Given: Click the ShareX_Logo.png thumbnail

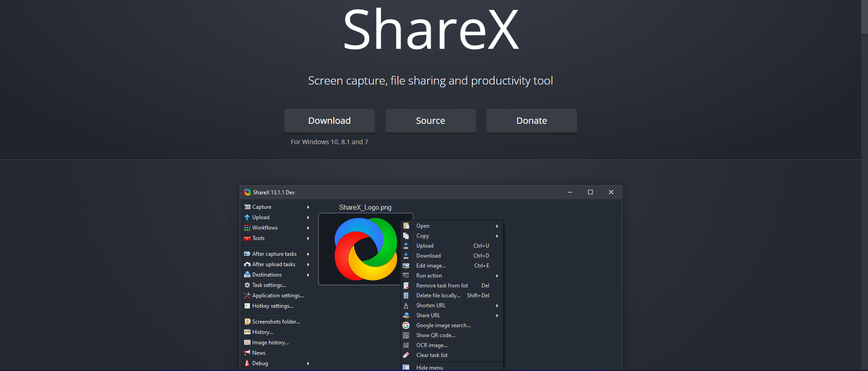Looking at the screenshot, I should click(x=365, y=249).
